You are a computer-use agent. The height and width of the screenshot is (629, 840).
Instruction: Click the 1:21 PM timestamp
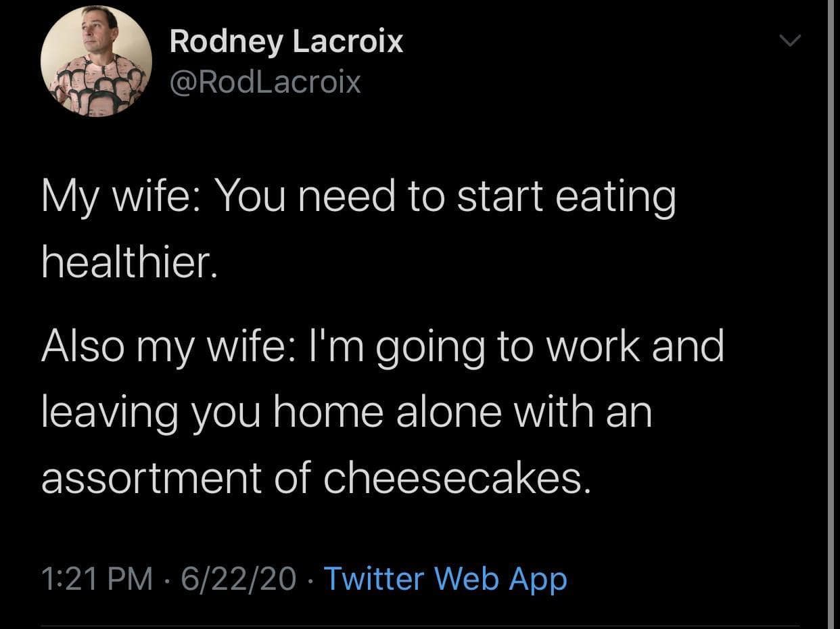tap(97, 579)
